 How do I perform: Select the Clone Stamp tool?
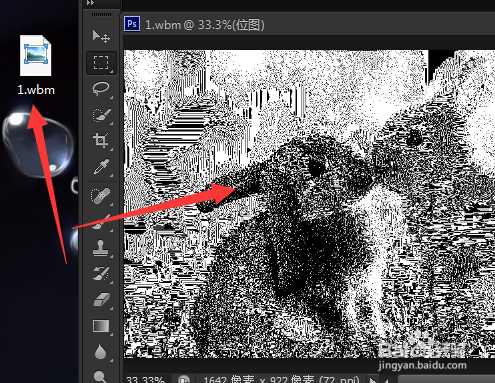(x=101, y=248)
